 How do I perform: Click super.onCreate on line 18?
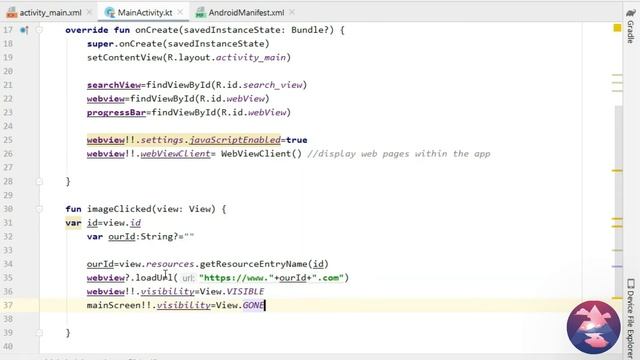tap(124, 44)
